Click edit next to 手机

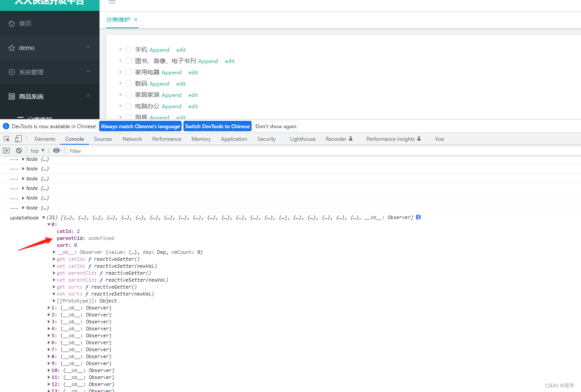pos(181,50)
